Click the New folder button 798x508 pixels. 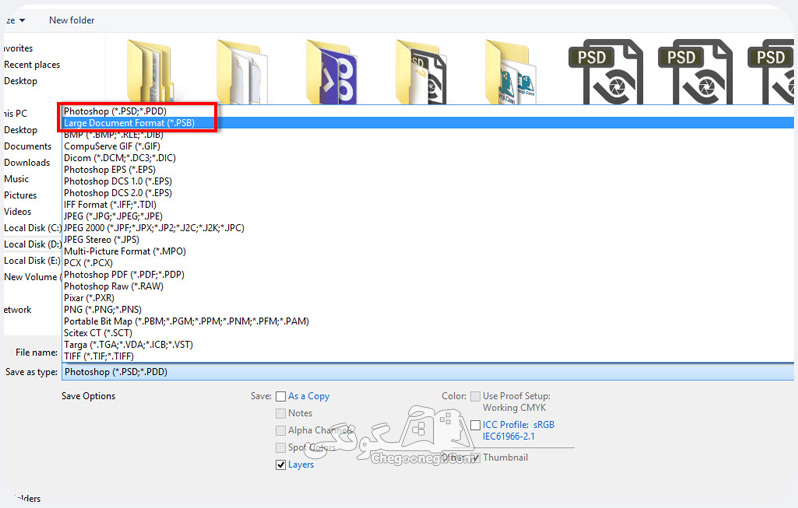click(72, 20)
